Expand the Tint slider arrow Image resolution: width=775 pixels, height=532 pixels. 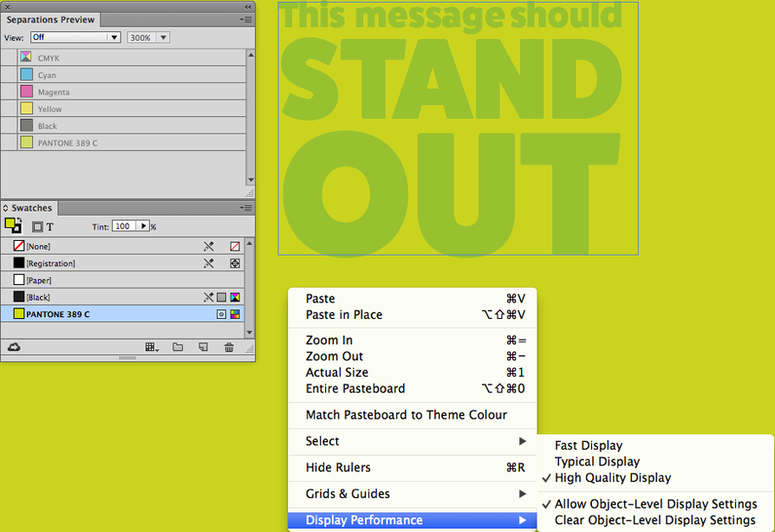144,226
